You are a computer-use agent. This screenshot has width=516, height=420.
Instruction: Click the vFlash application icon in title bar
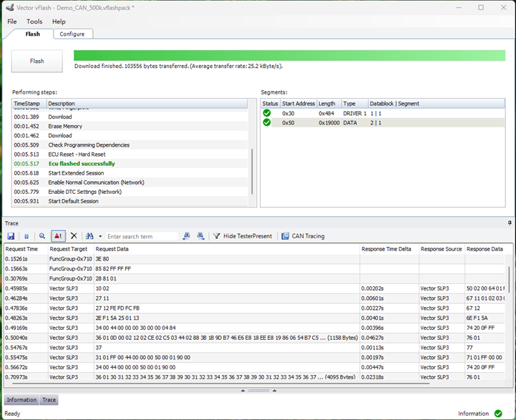10,7
